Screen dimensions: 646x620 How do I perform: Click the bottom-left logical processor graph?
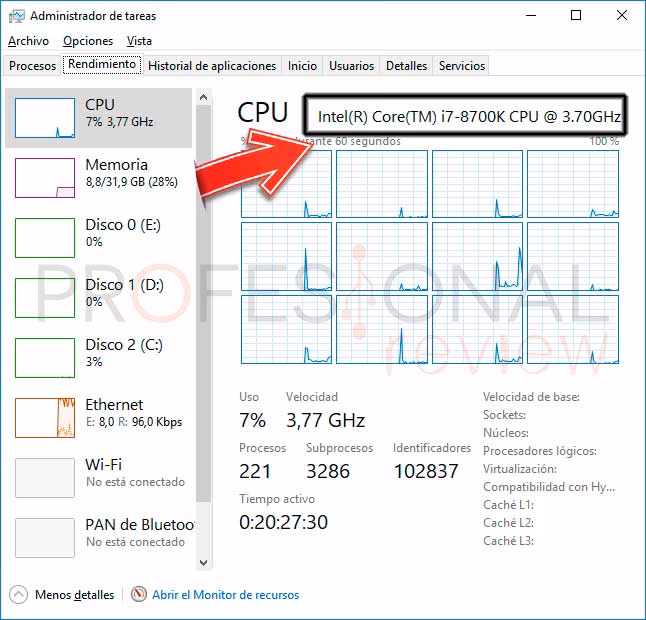pos(286,330)
